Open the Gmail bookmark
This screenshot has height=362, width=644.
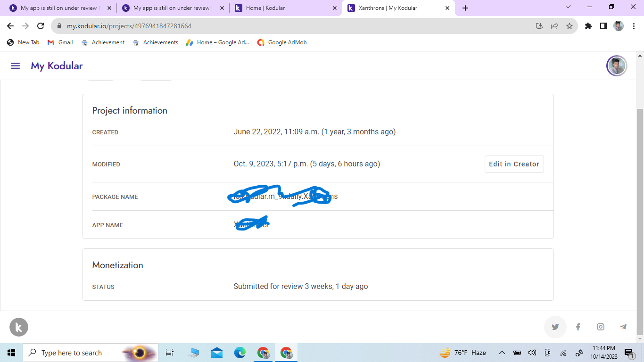60,42
